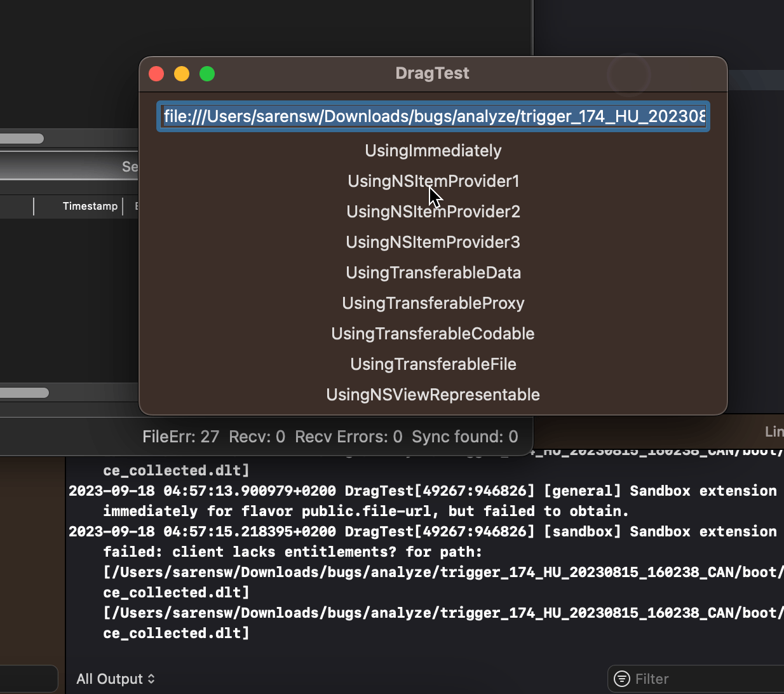784x694 pixels.
Task: Select the UsingNSViewRepresentable item
Action: [x=433, y=395]
